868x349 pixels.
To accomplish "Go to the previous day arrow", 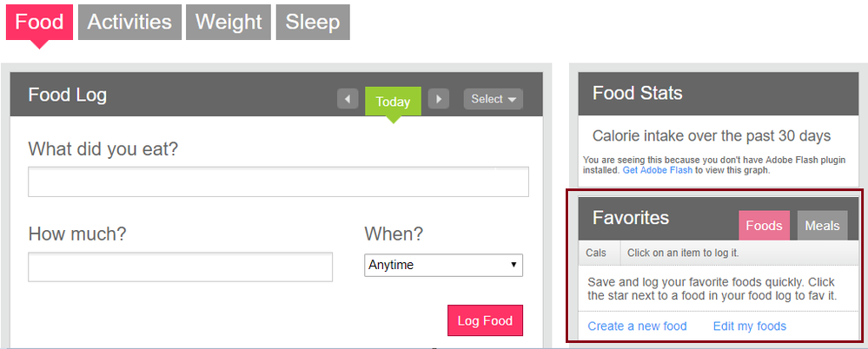I will coord(348,100).
